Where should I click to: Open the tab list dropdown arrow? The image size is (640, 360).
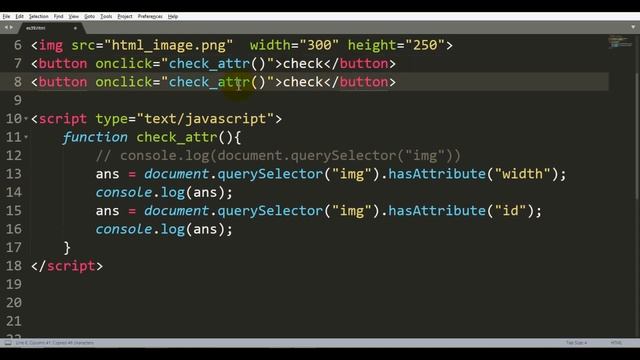[633, 27]
